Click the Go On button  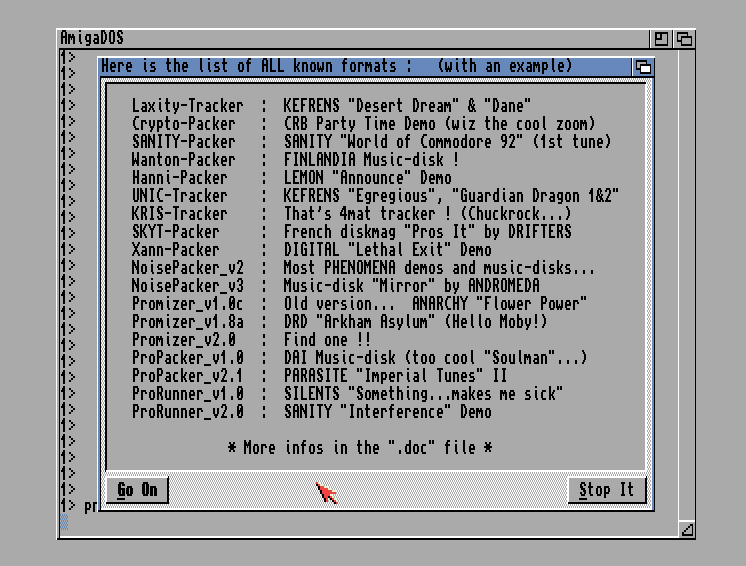[137, 489]
